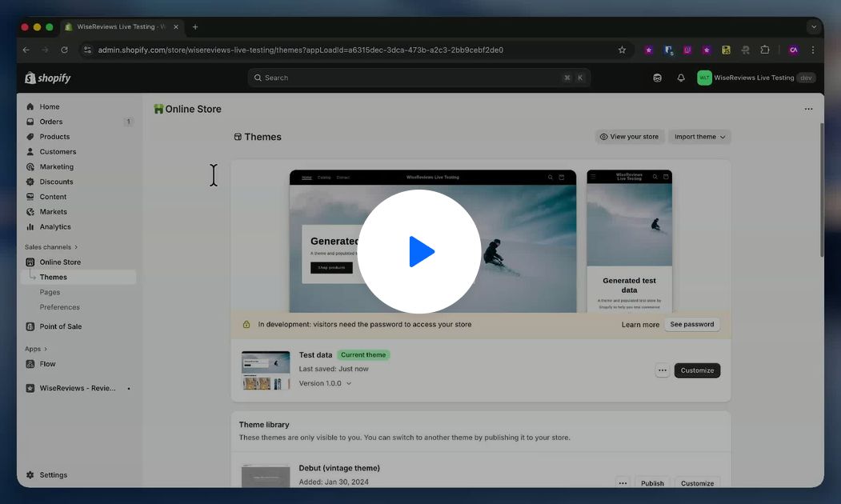Viewport: 841px width, 504px height.
Task: Customize the Debut vintage theme
Action: (697, 483)
